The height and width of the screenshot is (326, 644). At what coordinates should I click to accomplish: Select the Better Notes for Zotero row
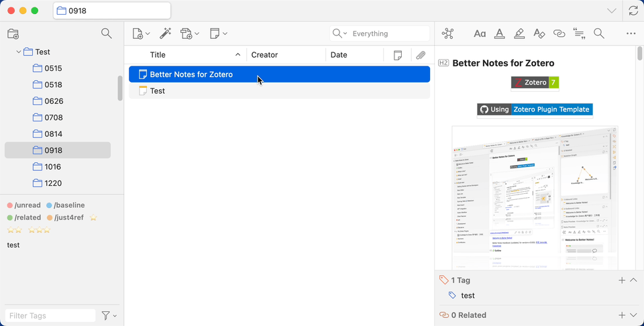pos(279,74)
